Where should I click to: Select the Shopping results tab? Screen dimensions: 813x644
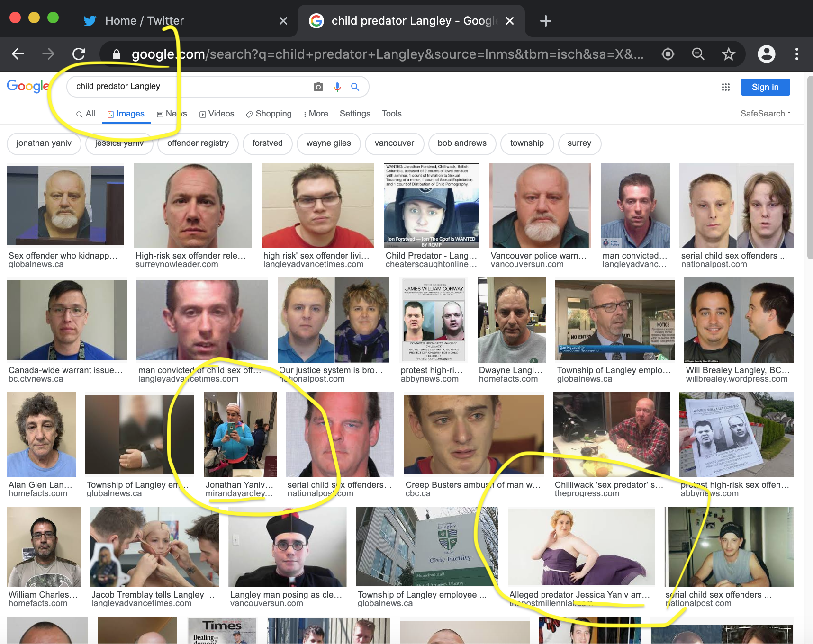point(269,114)
